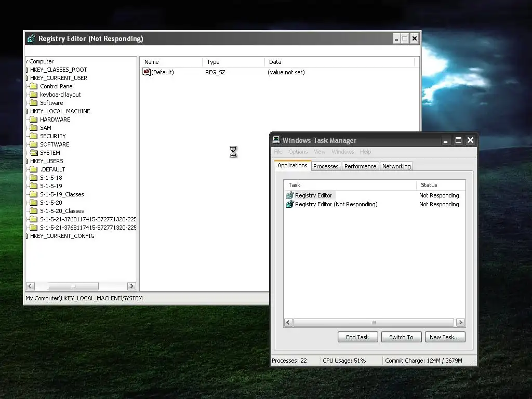
Task: Select the SYSTEM key label
Action: pos(50,153)
